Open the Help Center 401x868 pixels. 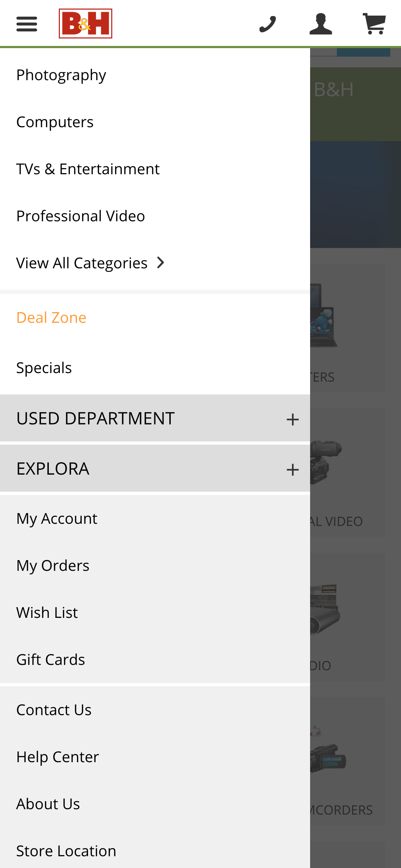pos(57,756)
